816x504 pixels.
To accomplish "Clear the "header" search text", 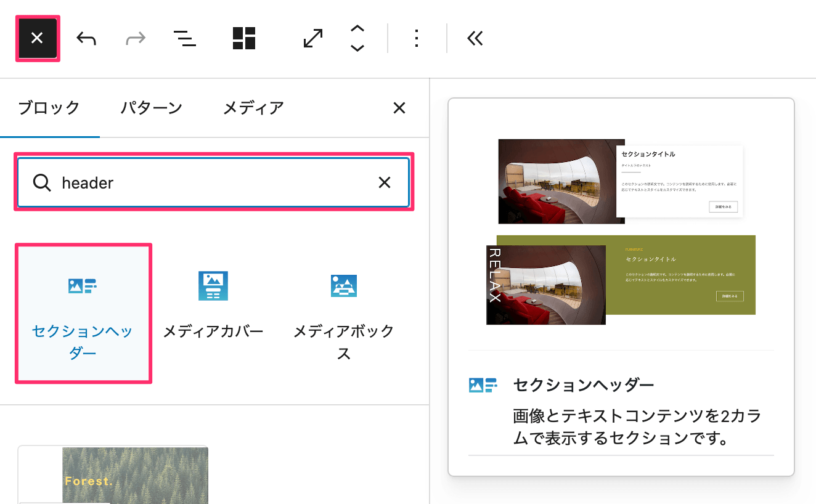I will 385,182.
